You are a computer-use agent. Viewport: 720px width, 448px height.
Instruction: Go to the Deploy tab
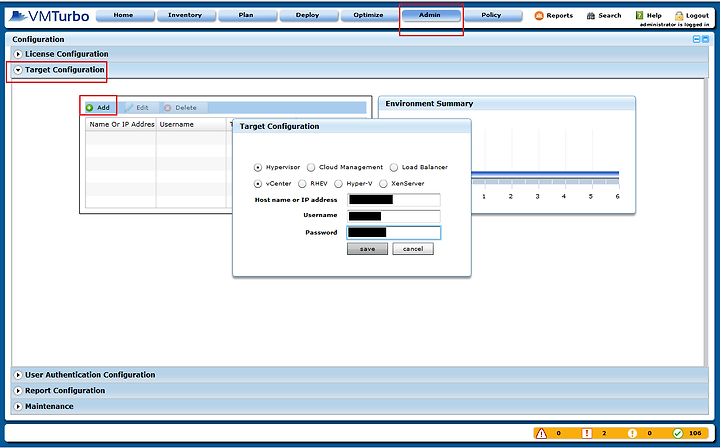pos(307,16)
